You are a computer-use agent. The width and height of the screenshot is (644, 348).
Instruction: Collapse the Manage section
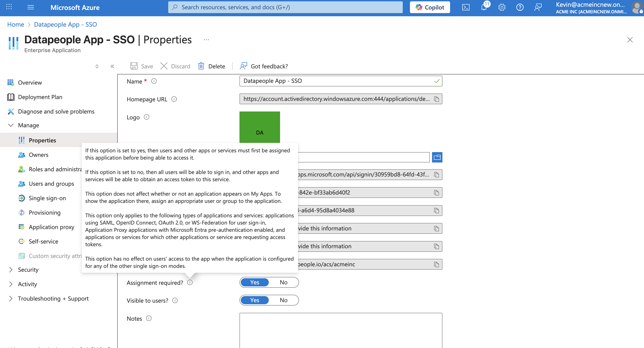point(11,125)
